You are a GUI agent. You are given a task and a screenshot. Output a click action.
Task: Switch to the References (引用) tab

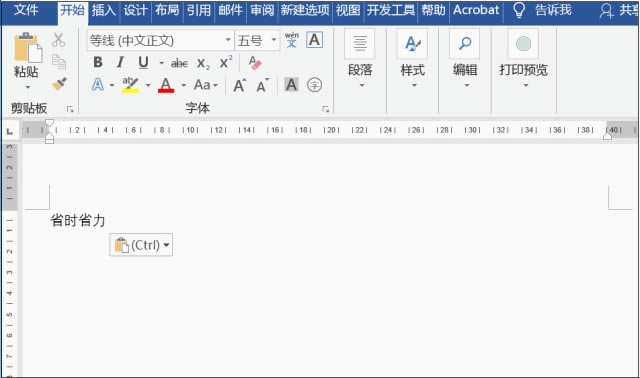(x=199, y=10)
